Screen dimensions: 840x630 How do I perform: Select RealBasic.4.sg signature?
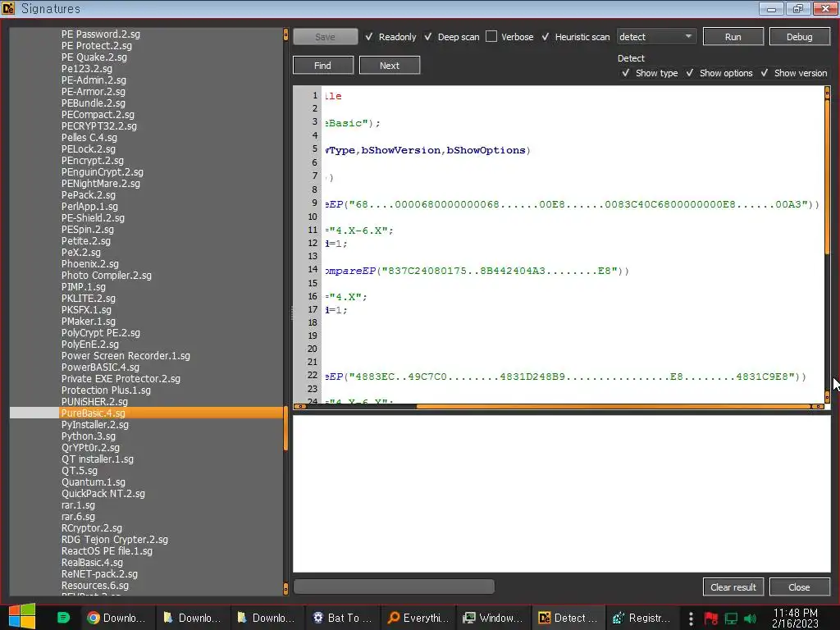[92, 563]
